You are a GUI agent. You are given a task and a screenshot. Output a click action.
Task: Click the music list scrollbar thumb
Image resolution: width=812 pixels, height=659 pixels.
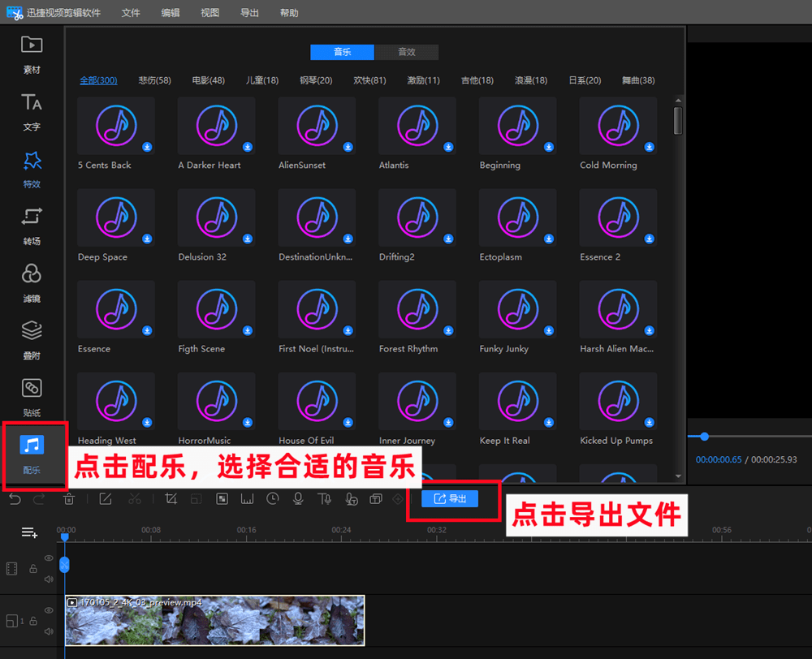coord(678,121)
